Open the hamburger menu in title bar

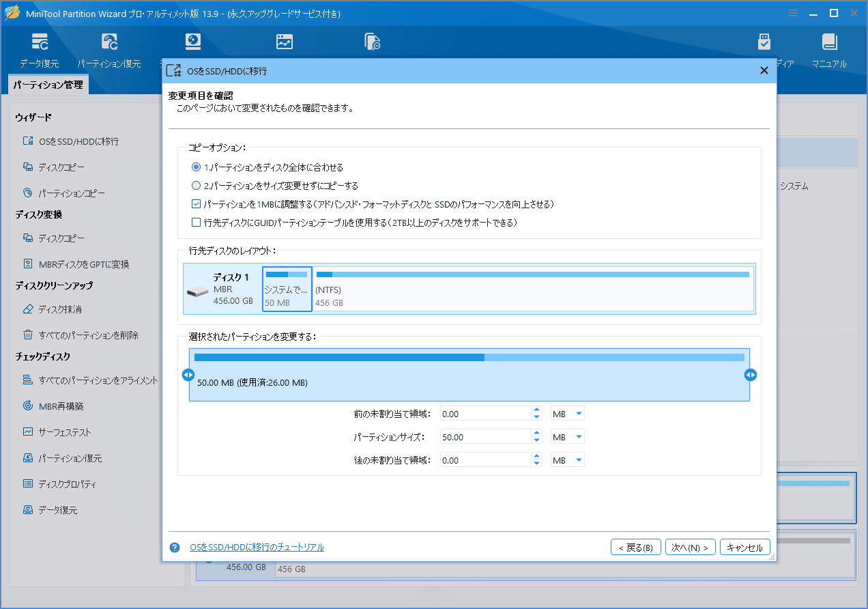pyautogui.click(x=792, y=13)
